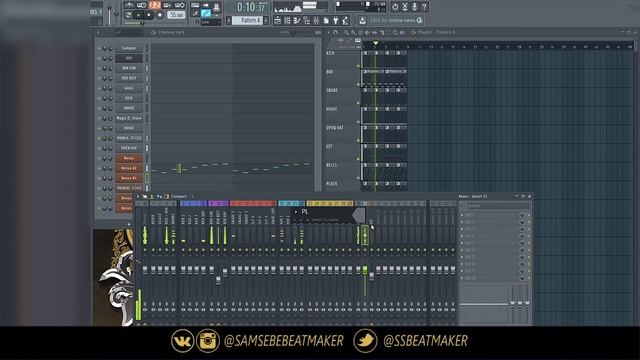Image resolution: width=640 pixels, height=360 pixels.
Task: Select the selected green mixer track fader
Action: click(x=365, y=269)
